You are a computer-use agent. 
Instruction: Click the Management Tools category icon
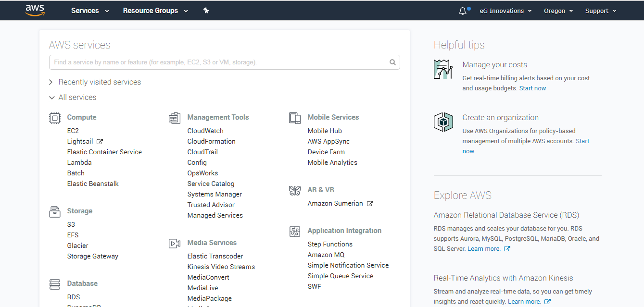point(175,118)
